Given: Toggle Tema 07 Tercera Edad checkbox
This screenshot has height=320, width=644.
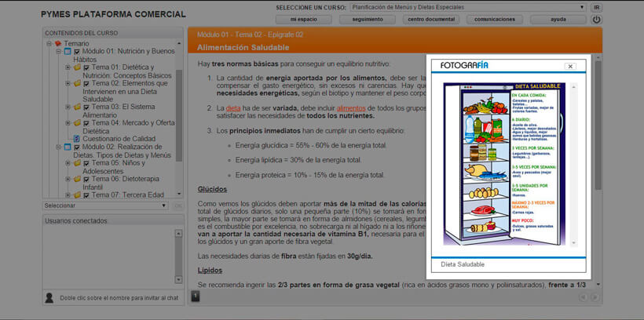Looking at the screenshot, I should coord(86,195).
